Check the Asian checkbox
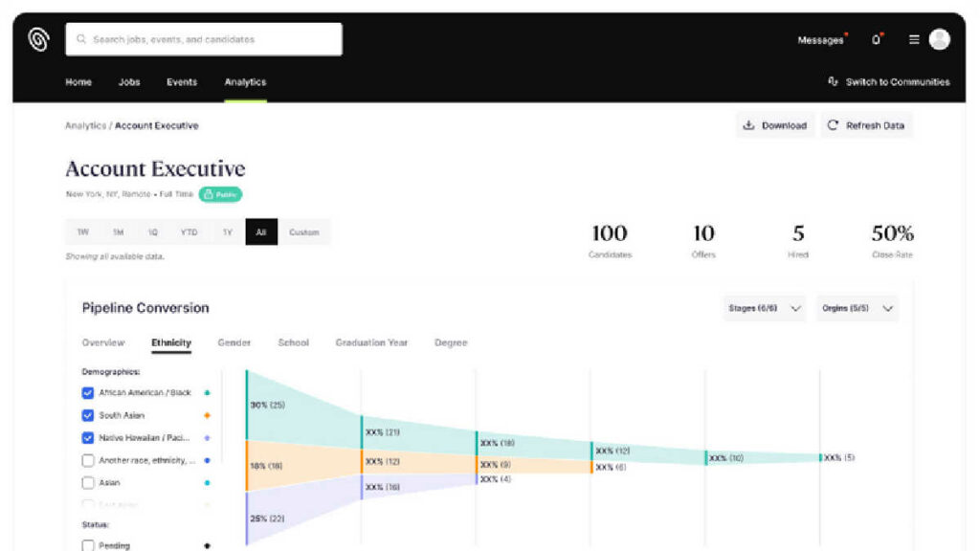This screenshot has width=980, height=551. [87, 483]
